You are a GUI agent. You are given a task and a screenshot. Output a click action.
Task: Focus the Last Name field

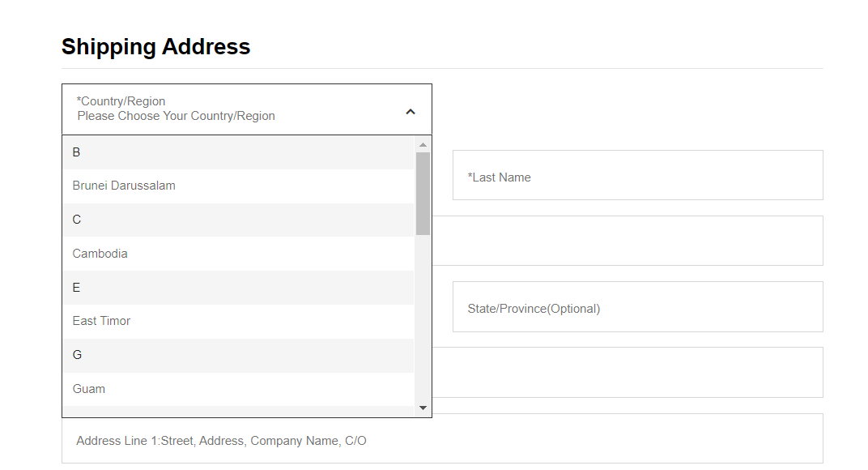pyautogui.click(x=637, y=175)
